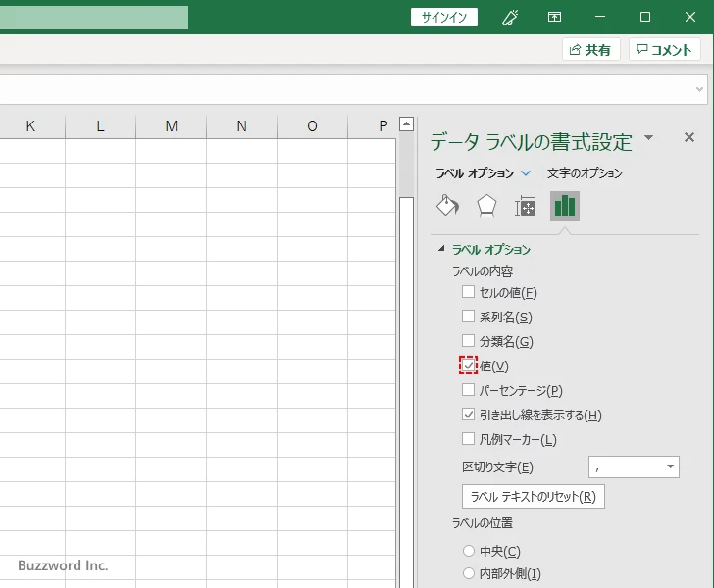Maximize the Excel window
This screenshot has width=714, height=588.
click(x=644, y=18)
